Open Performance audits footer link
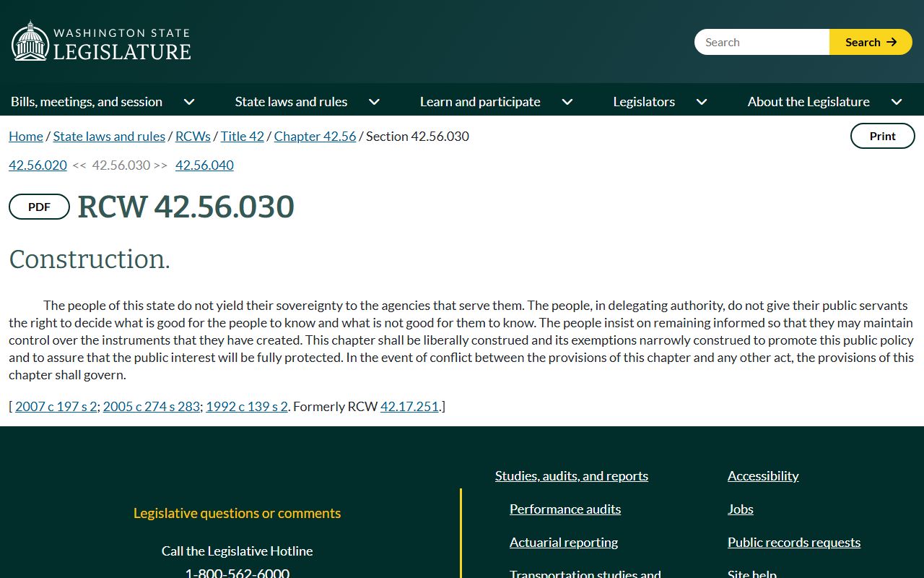 (565, 509)
